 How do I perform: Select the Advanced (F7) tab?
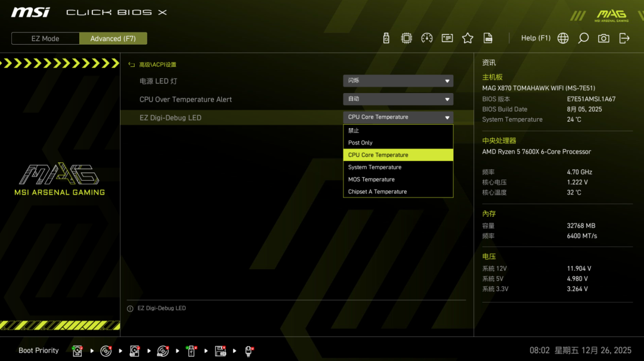(113, 39)
